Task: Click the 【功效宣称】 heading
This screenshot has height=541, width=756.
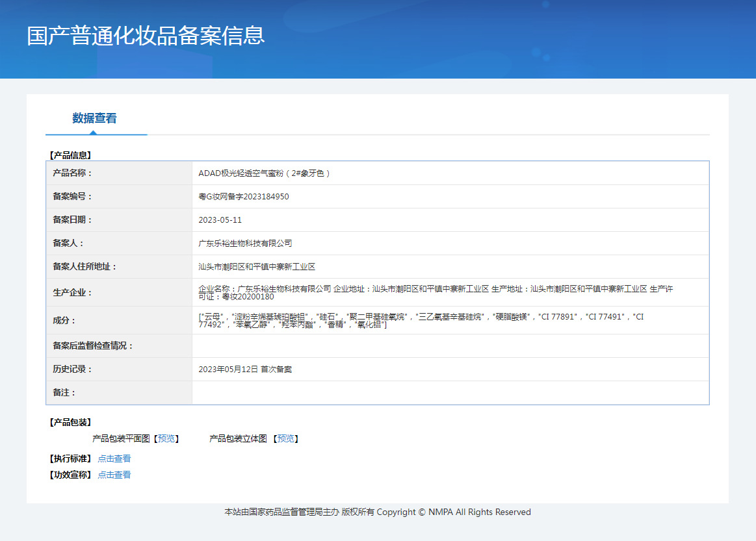Action: [x=70, y=475]
